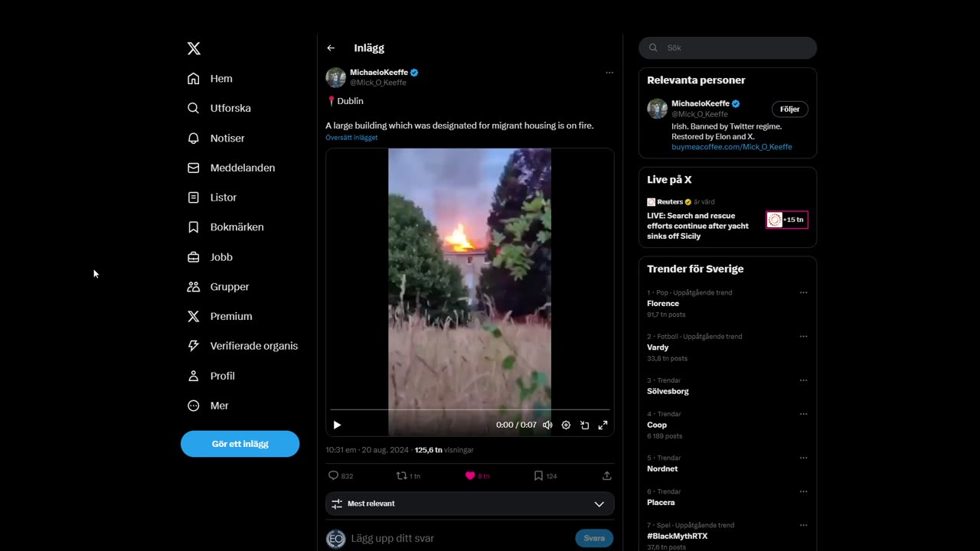Image resolution: width=980 pixels, height=551 pixels.
Task: Go back with the arrow icon
Action: [331, 47]
